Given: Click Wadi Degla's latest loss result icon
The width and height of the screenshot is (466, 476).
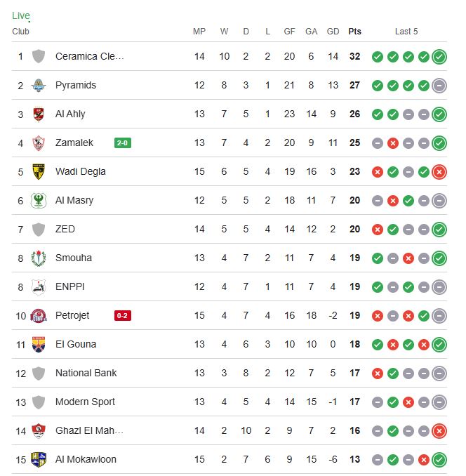Looking at the screenshot, I should 439,172.
